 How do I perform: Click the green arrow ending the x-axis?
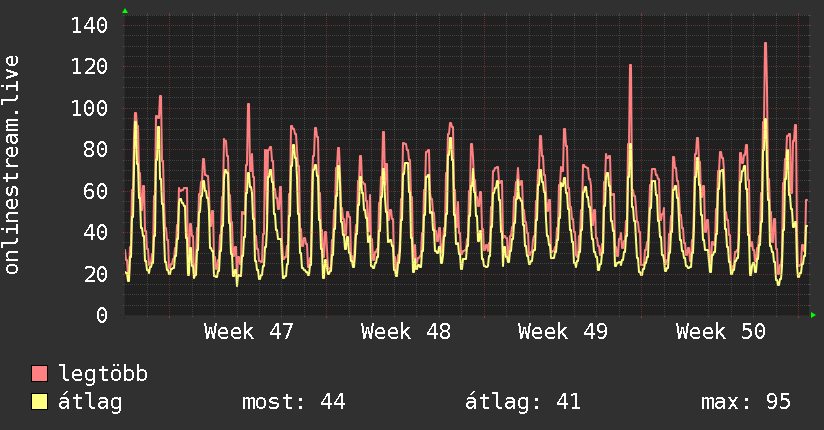(x=813, y=315)
